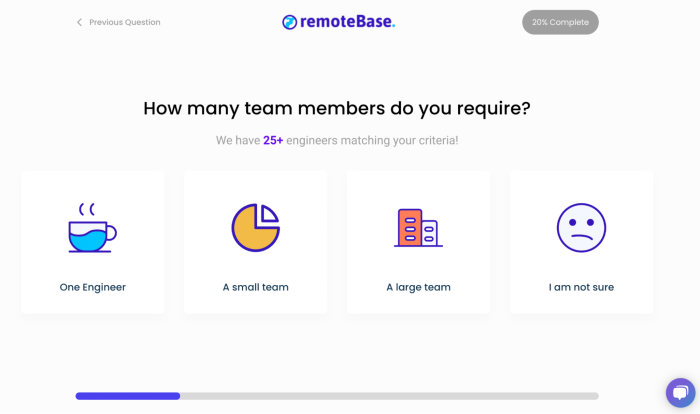
Task: Click the sad face icon
Action: pos(581,228)
